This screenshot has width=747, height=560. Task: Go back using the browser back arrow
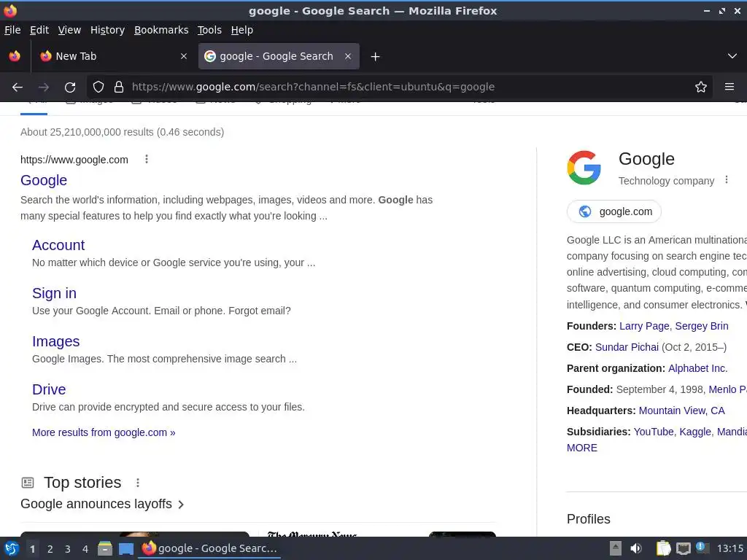[x=18, y=87]
